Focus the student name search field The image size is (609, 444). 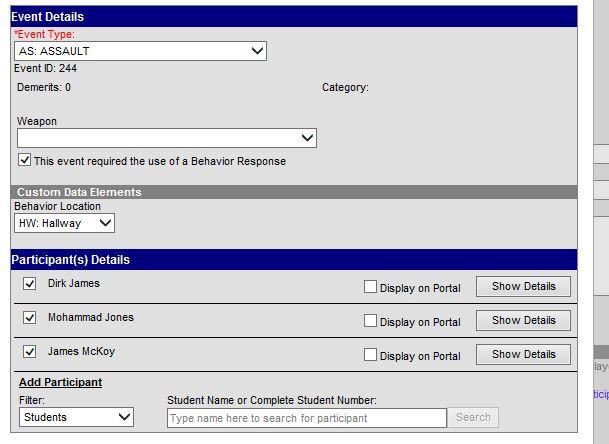pos(307,418)
